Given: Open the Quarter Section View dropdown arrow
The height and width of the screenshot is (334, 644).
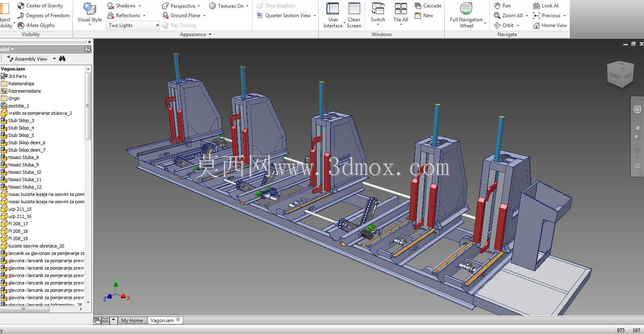Looking at the screenshot, I should point(315,16).
